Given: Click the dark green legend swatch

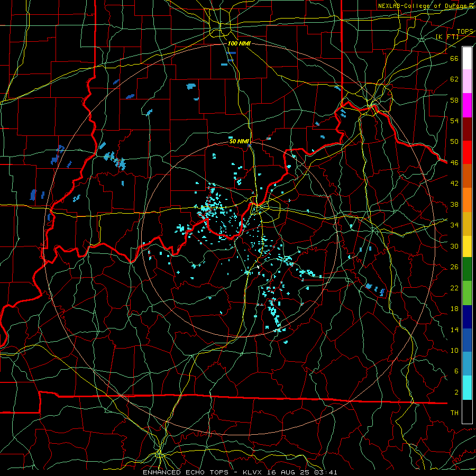Looking at the screenshot, I should click(x=467, y=269).
